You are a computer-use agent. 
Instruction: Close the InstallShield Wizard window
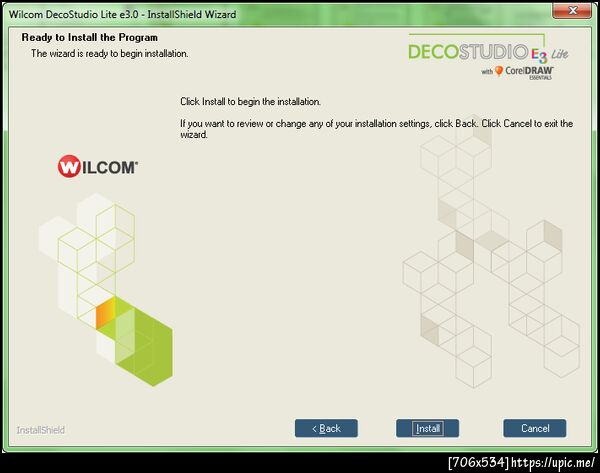pos(572,11)
